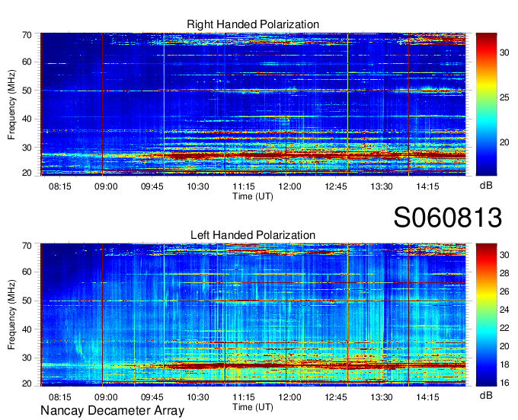518x420 pixels.
Task: Click the 30 frequency tick on the bottom plot
Action: [x=27, y=358]
